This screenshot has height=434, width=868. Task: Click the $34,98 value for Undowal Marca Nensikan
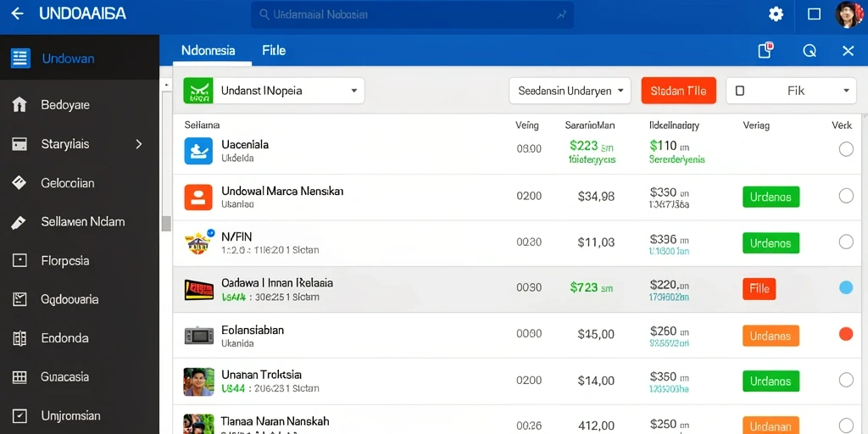coord(596,196)
